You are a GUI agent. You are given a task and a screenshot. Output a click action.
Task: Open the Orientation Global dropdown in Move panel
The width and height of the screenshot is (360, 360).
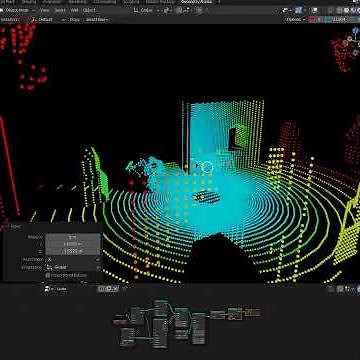pos(73,267)
